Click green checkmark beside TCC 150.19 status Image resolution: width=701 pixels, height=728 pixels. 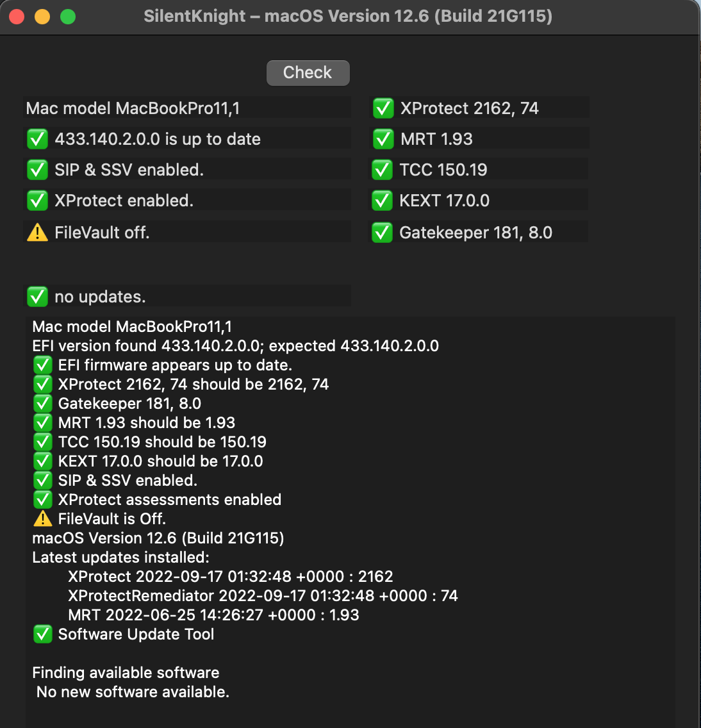click(383, 169)
